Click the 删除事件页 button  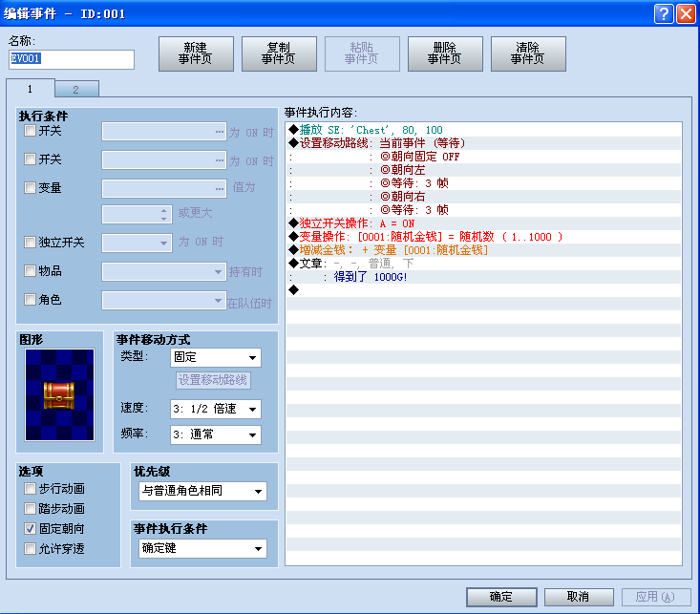pyautogui.click(x=445, y=54)
